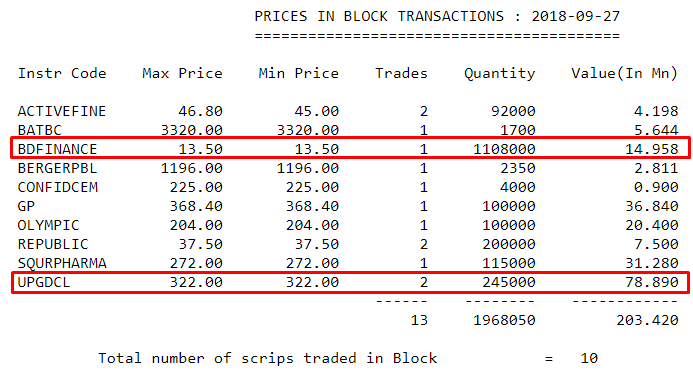Select the UPGDCL instrument code
Screen dimensions: 693x371
(44, 282)
